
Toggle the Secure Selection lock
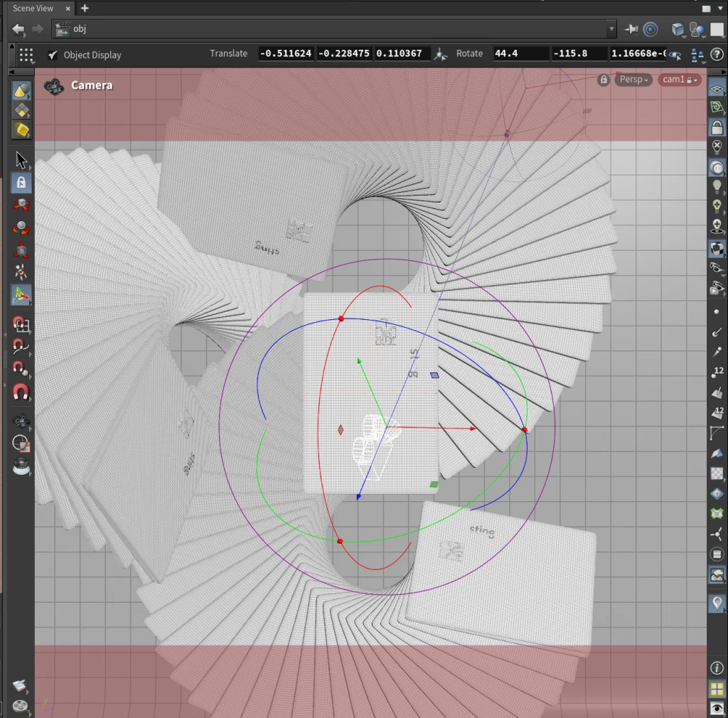21,183
